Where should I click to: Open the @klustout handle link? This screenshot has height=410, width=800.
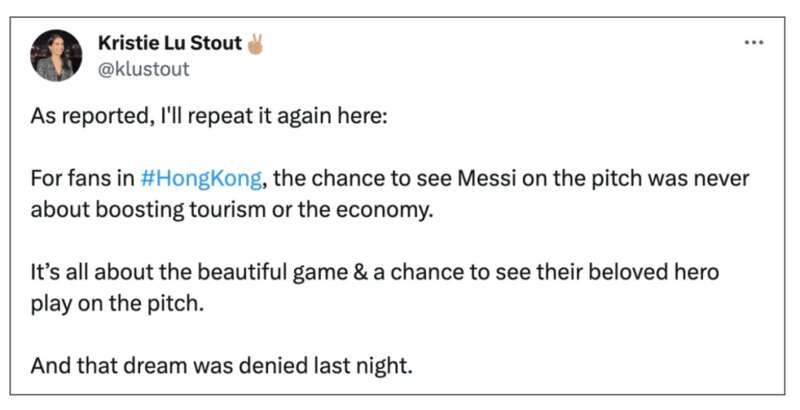pos(143,69)
